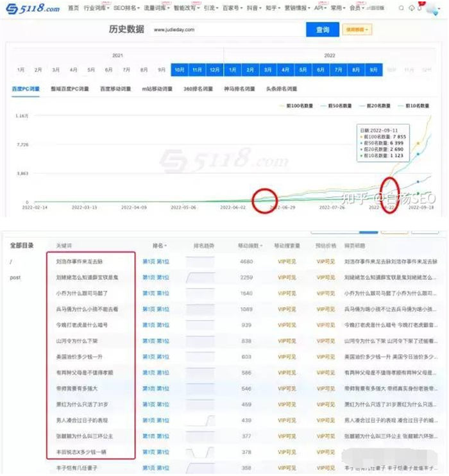Viewport: 449px width, 476px height.
Task: Click the page title in the 838 row
Action: (391, 341)
